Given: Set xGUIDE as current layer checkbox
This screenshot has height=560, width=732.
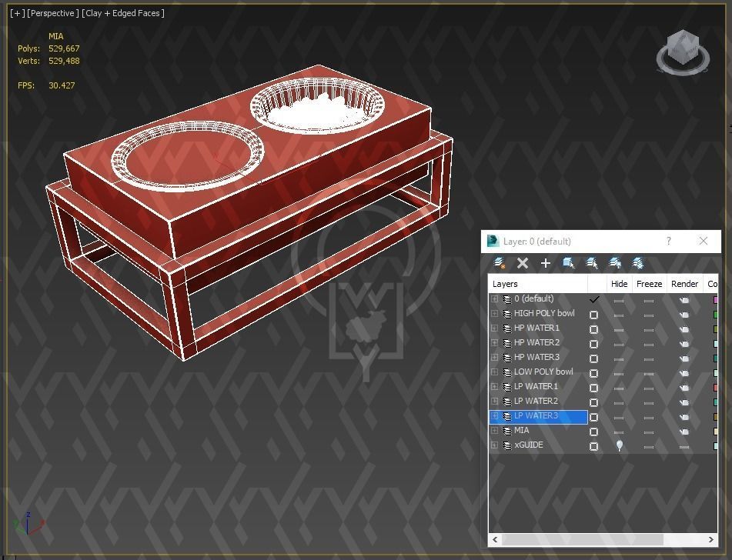Looking at the screenshot, I should [593, 447].
